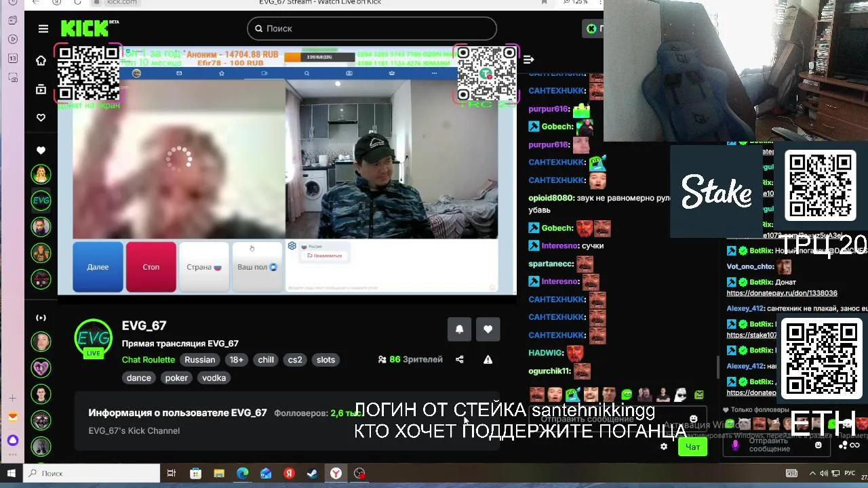Share the stream via share icon
Image resolution: width=868 pixels, height=488 pixels.
pyautogui.click(x=460, y=360)
